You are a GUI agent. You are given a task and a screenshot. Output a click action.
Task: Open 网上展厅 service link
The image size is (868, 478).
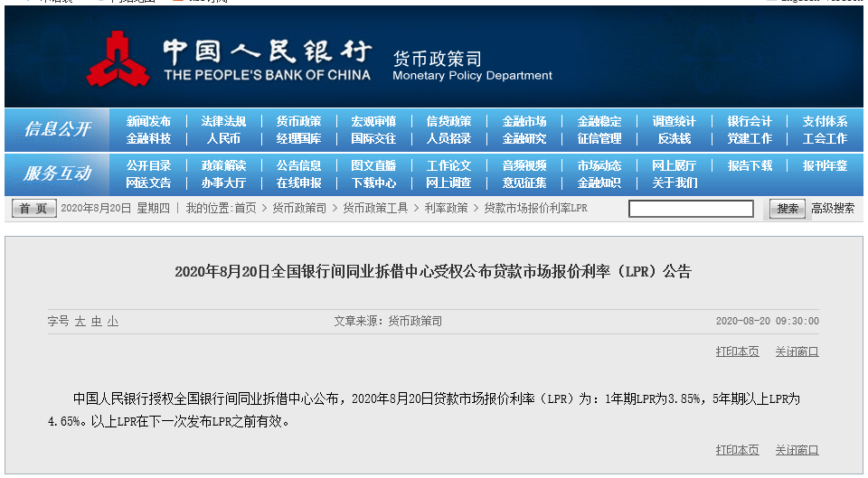tap(675, 165)
